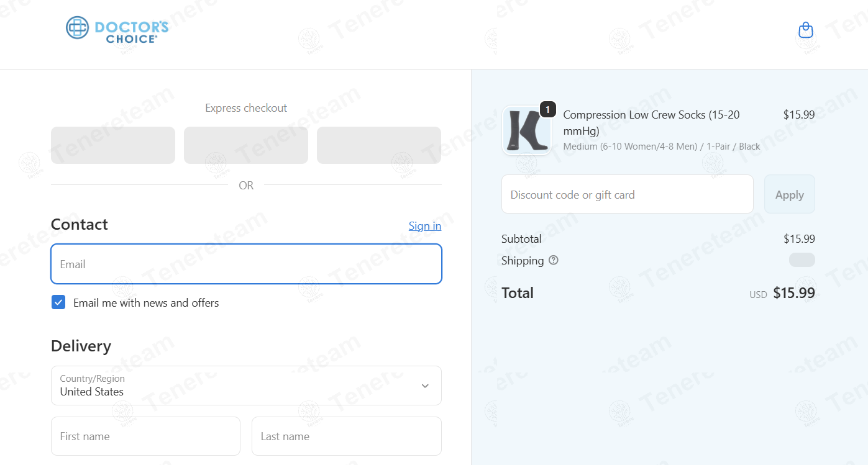Select the third express checkout button
Viewport: 868px width, 465px height.
tap(379, 145)
